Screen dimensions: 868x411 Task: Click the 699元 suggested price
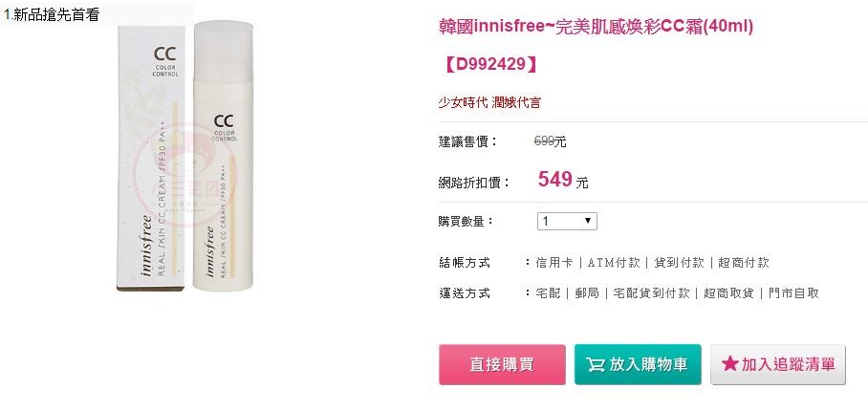click(550, 141)
